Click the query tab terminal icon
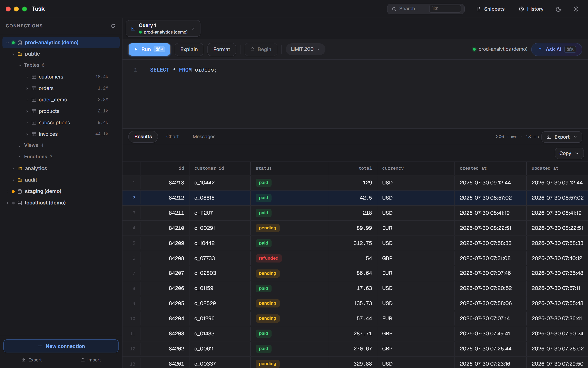 [x=133, y=29]
